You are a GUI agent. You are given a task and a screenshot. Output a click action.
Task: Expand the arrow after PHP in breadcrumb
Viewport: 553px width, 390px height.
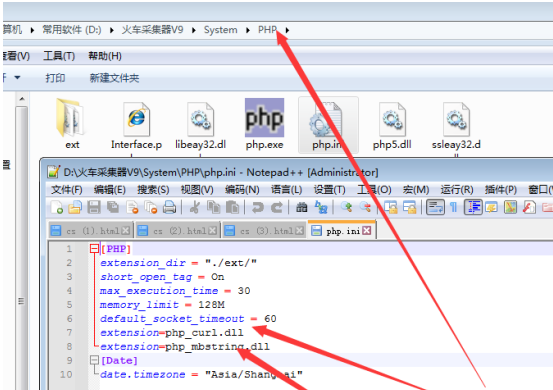[287, 30]
